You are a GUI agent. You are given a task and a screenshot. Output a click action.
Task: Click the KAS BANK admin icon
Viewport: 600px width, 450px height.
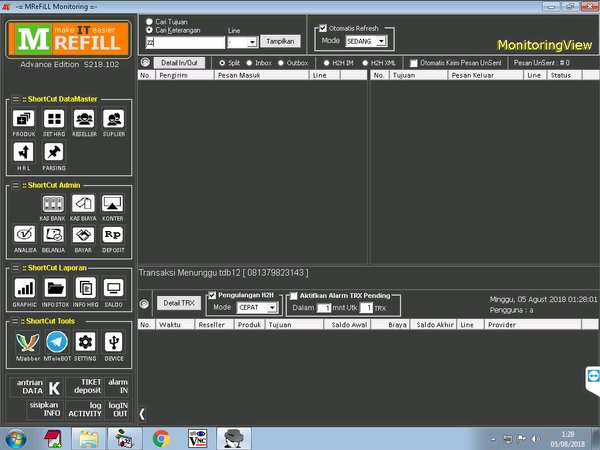point(52,205)
